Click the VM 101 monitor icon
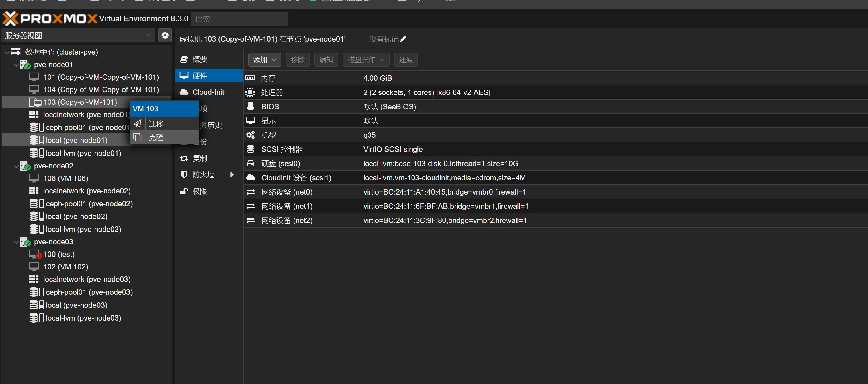 34,77
